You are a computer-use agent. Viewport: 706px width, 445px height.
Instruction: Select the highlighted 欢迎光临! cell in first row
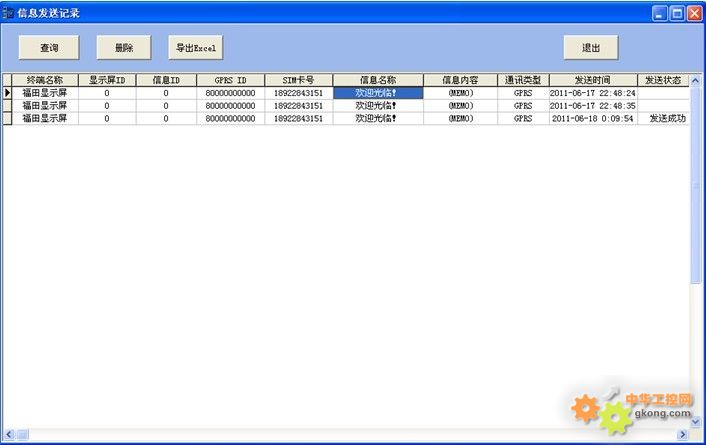click(x=377, y=93)
